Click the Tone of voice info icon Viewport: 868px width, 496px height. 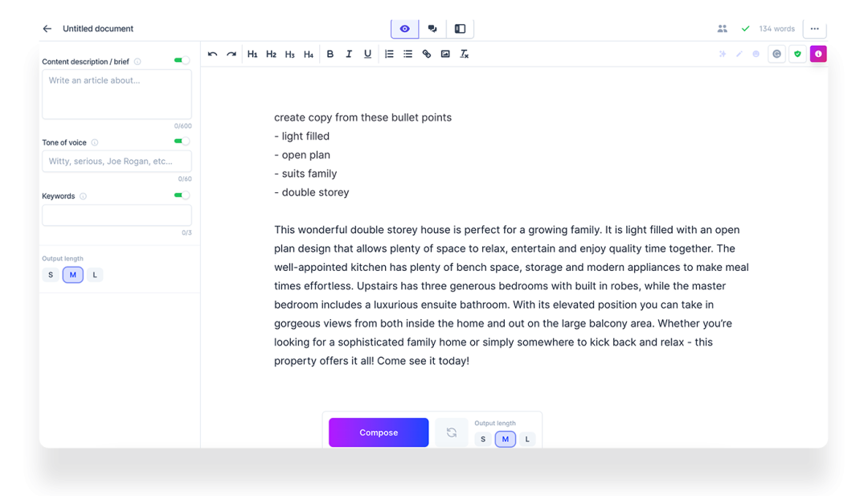pyautogui.click(x=95, y=142)
